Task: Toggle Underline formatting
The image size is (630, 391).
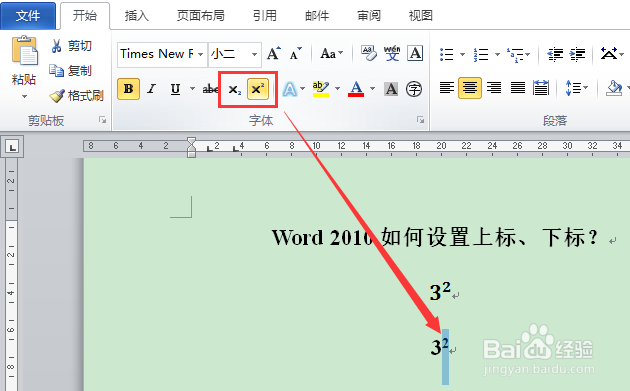Action: pyautogui.click(x=175, y=89)
